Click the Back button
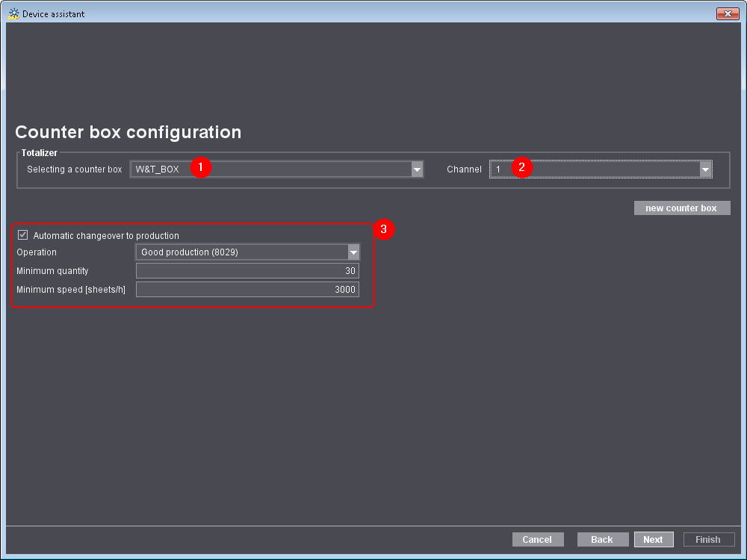 point(602,539)
